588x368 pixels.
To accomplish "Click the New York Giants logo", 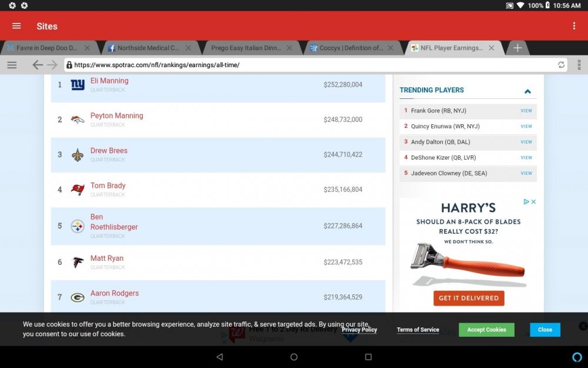I will pyautogui.click(x=78, y=85).
